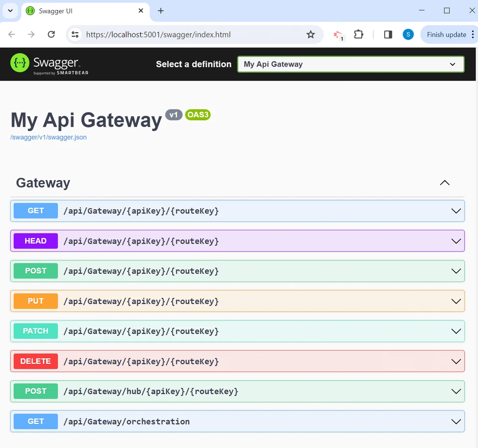This screenshot has width=478, height=448.
Task: Select the Swagger UI tab
Action: tap(86, 11)
